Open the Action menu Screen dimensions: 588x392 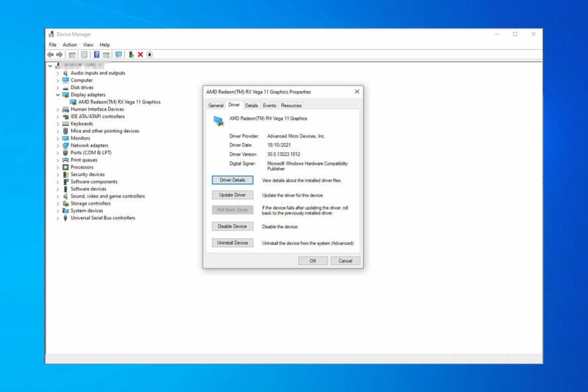point(70,45)
